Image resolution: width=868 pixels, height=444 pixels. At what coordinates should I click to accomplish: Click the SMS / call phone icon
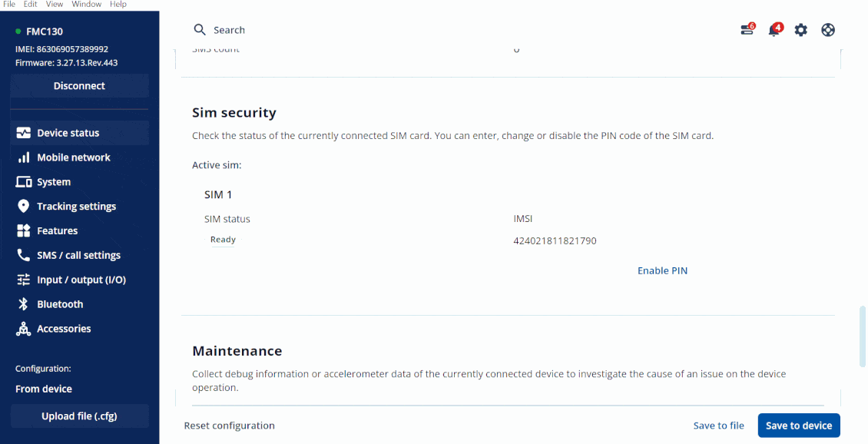coord(23,255)
